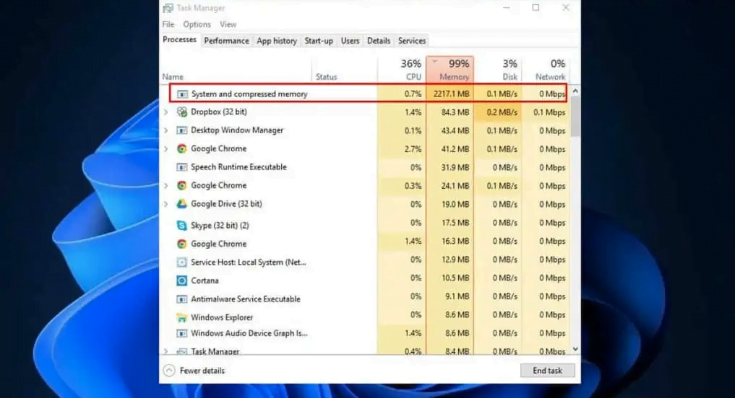735x398 pixels.
Task: Expand the Google Drive (32 bit) group
Action: [x=166, y=204]
